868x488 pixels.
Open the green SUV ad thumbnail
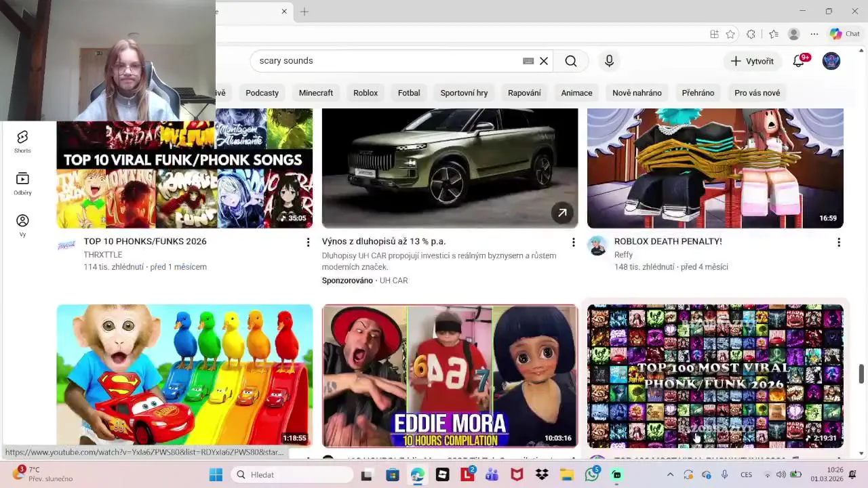pyautogui.click(x=450, y=168)
